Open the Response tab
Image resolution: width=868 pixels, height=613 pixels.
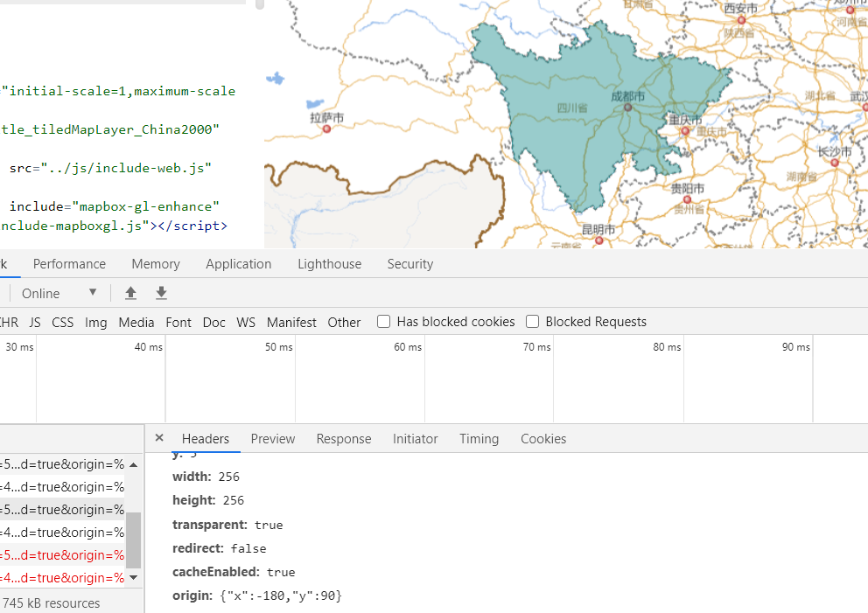[344, 439]
